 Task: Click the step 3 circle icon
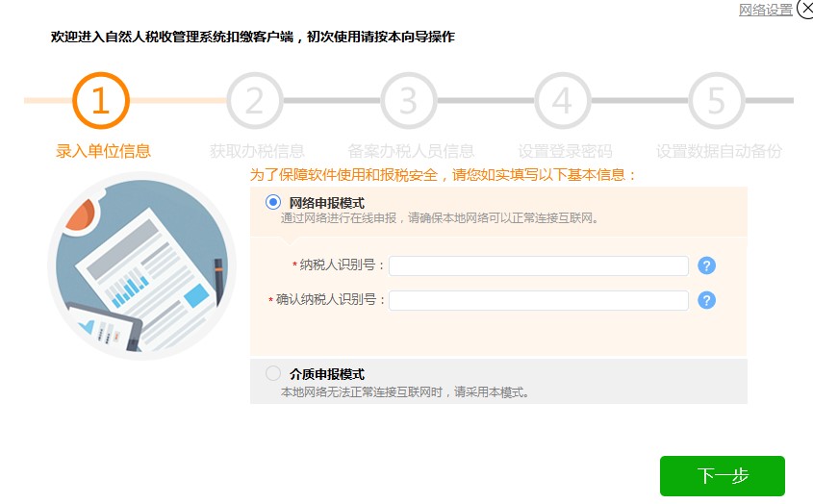click(409, 101)
